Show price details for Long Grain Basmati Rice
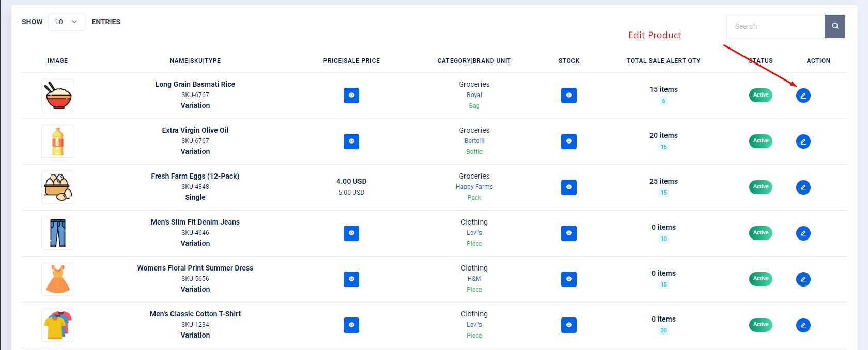Screen dimensions: 868x350 pos(351,96)
